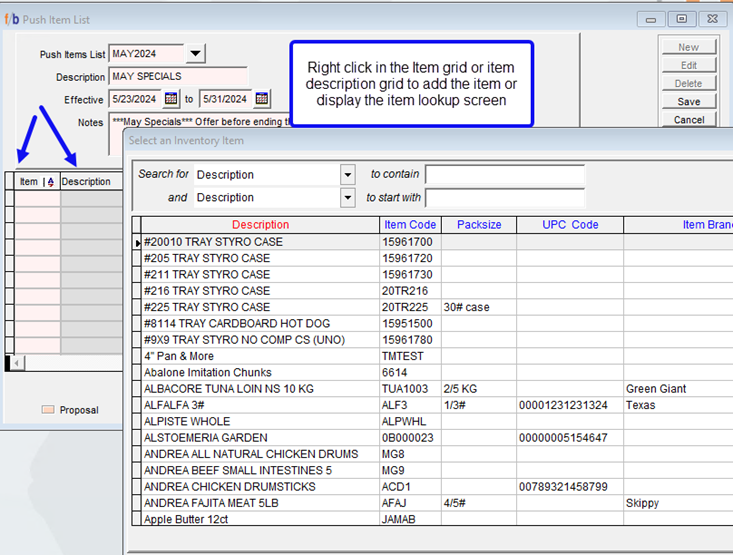Click the Packsize column header
733x555 pixels.
478,225
